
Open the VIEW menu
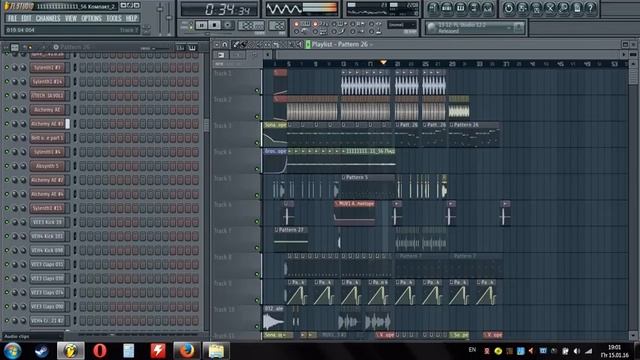tap(71, 18)
